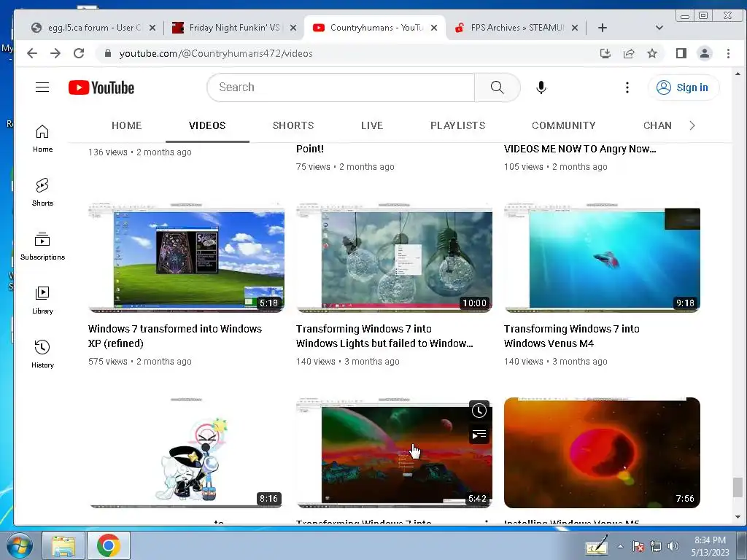
Task: Go forward in Chrome
Action: pyautogui.click(x=55, y=53)
